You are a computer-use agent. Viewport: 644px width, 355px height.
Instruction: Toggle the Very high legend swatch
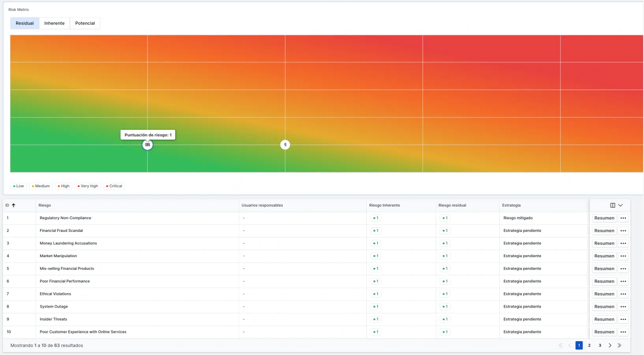pos(79,186)
